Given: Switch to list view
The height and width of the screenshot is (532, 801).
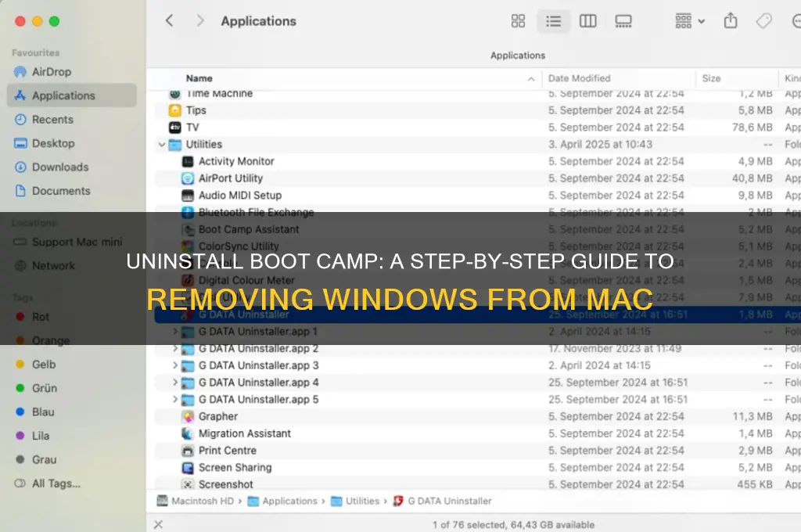Looking at the screenshot, I should (x=553, y=21).
